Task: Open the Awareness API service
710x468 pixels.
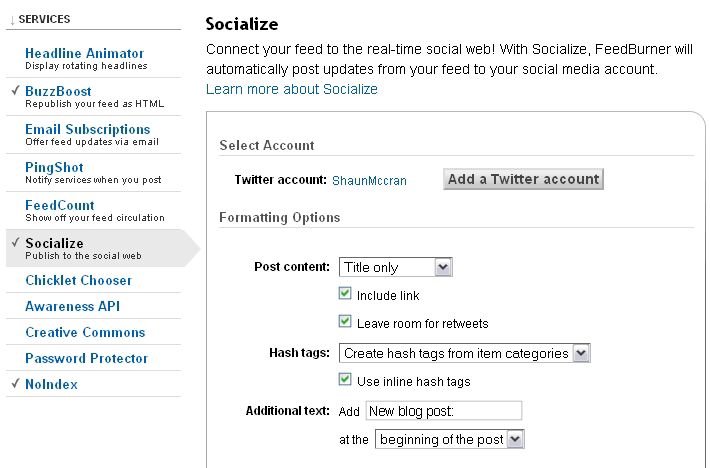Action: tap(72, 306)
